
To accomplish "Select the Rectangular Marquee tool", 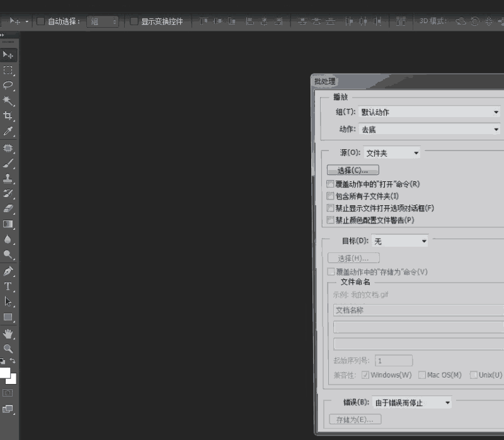I will click(x=8, y=71).
